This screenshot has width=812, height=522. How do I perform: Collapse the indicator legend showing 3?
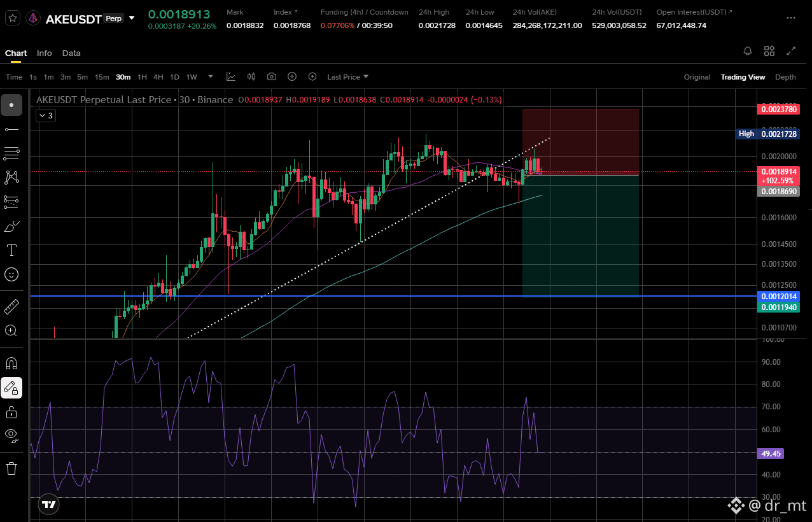[x=45, y=115]
